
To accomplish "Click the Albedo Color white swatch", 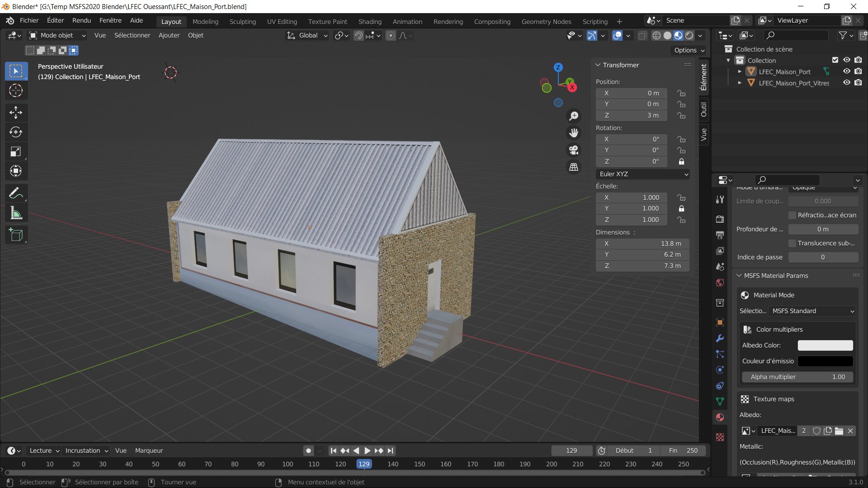I will click(825, 345).
